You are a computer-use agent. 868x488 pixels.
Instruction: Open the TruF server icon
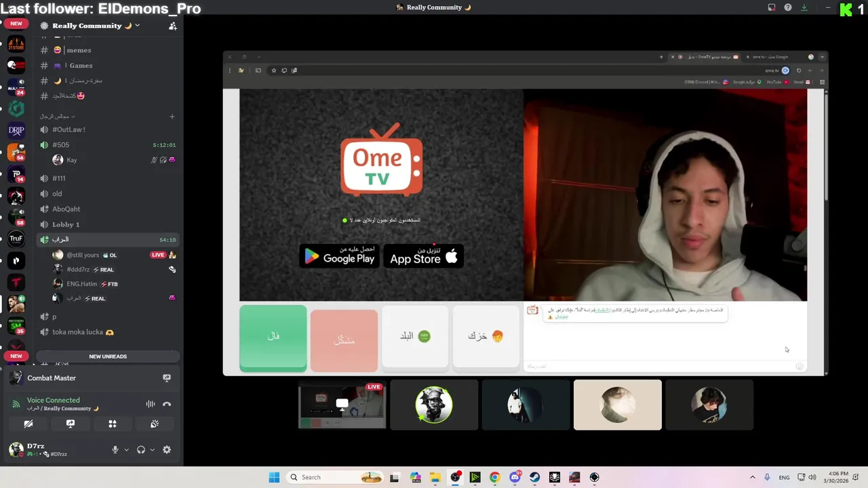[16, 239]
